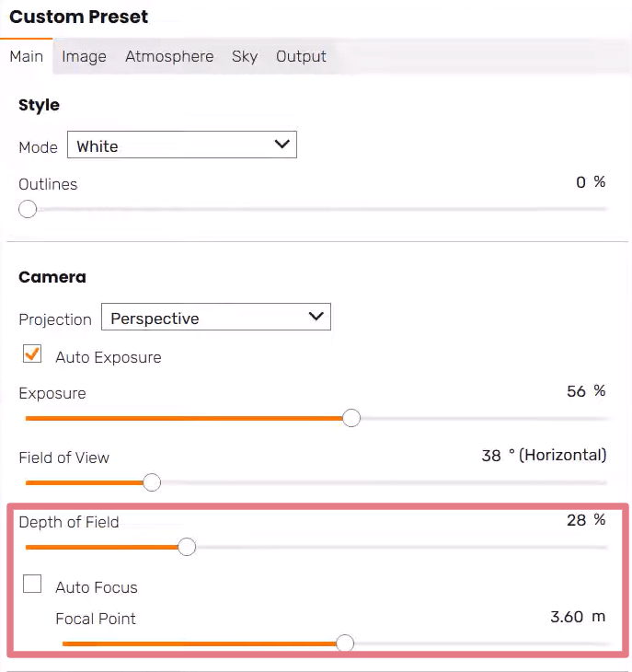Disable the Auto Exposure checkbox
The width and height of the screenshot is (632, 672).
(32, 354)
